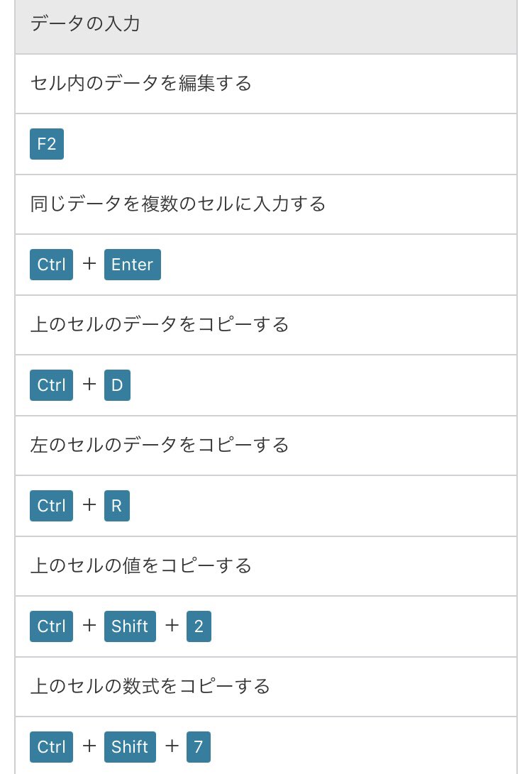Select row 左のセルのデータをコピーする

[266, 446]
